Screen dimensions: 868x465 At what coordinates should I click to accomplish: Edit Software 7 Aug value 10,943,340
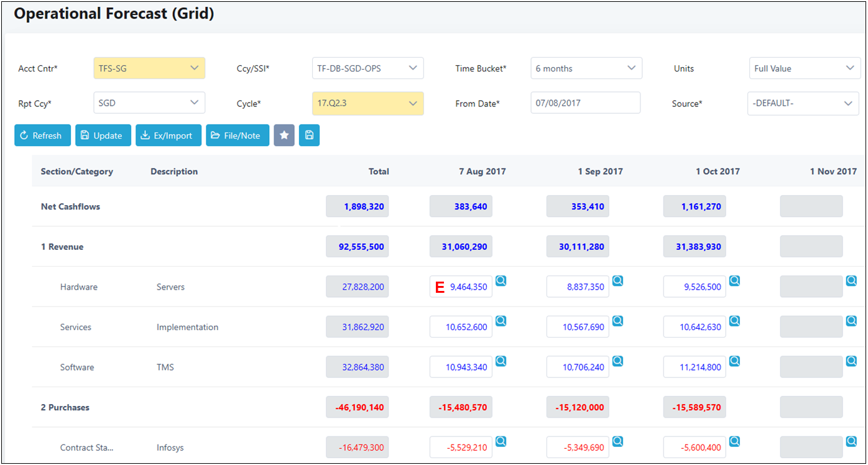pos(461,367)
